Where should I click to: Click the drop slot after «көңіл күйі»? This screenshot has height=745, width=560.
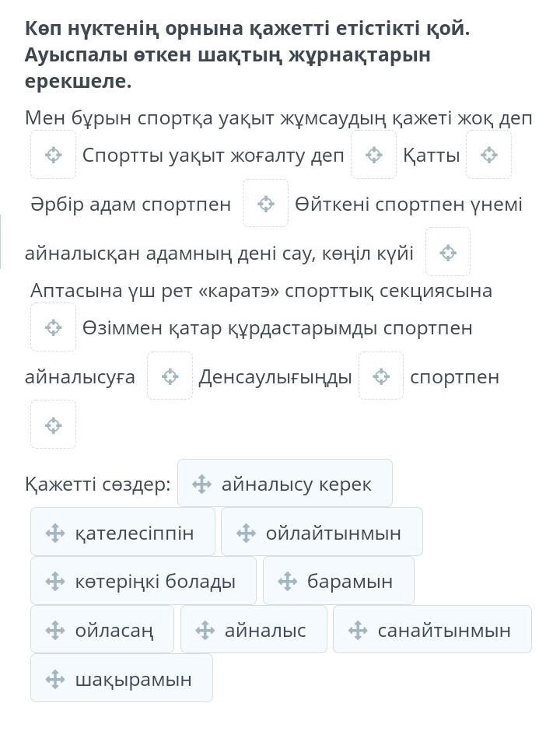click(448, 252)
